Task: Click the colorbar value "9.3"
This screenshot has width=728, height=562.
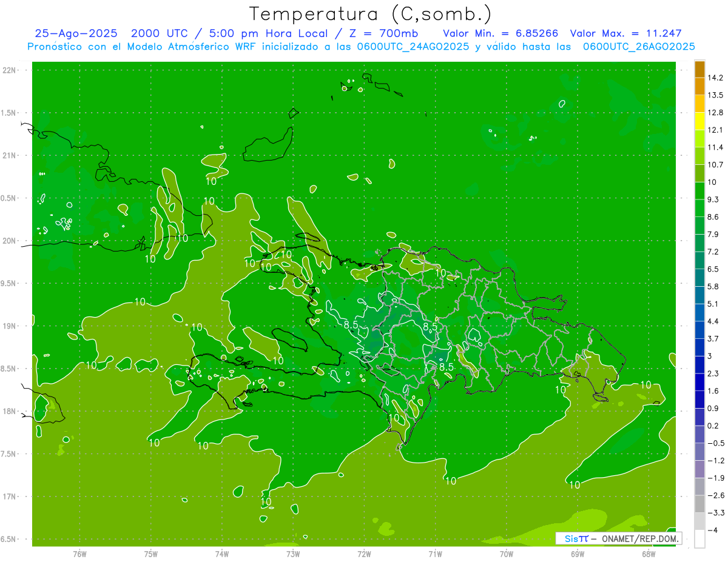Action: pyautogui.click(x=713, y=199)
